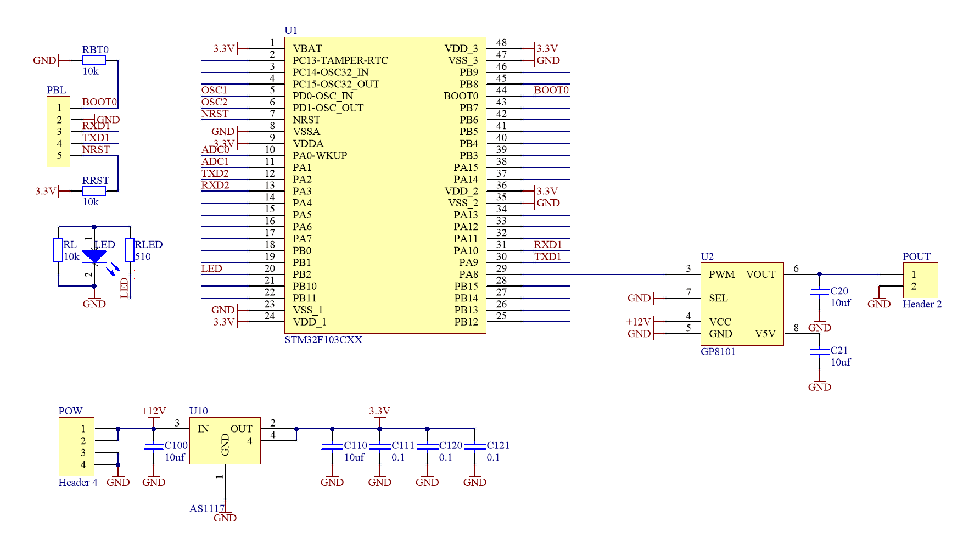980x544 pixels.
Task: Click the OSC2 net label
Action: pyautogui.click(x=214, y=102)
